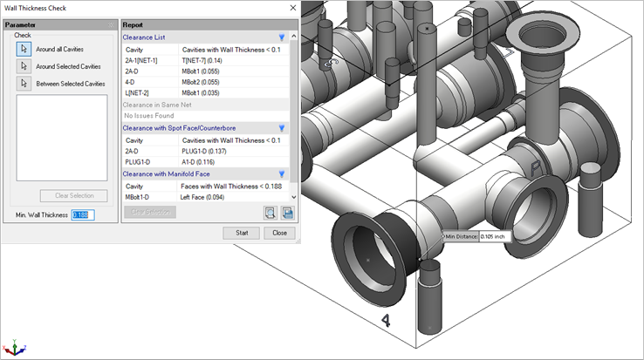The height and width of the screenshot is (360, 644).
Task: Select the Between Selected Cavities check icon
Action: click(24, 84)
